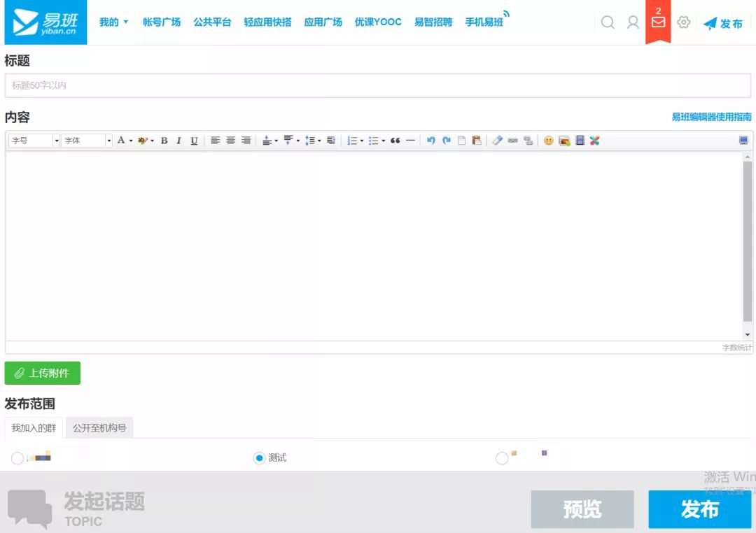Open 应用广场 in navigation
Screen dimensions: 756x533
[x=323, y=22]
